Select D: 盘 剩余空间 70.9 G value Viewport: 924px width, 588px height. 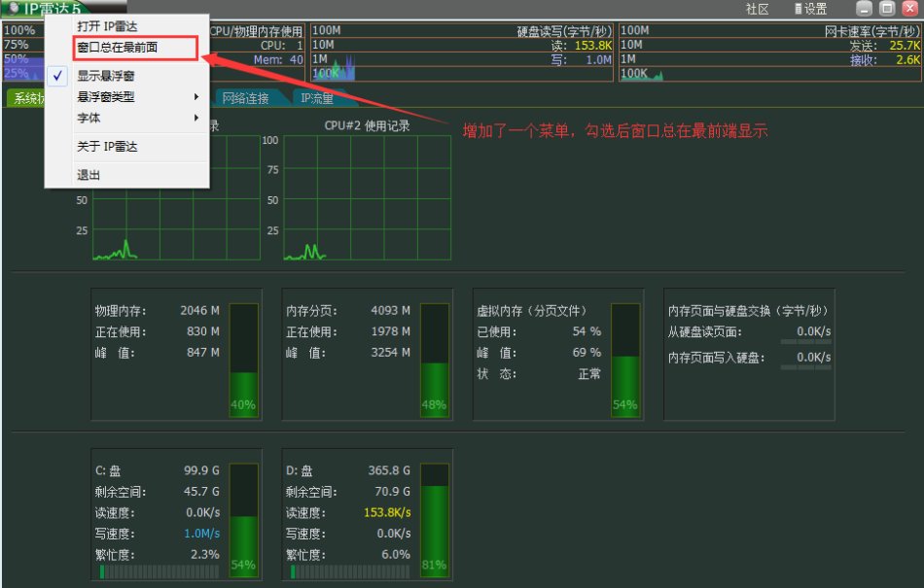(x=393, y=491)
